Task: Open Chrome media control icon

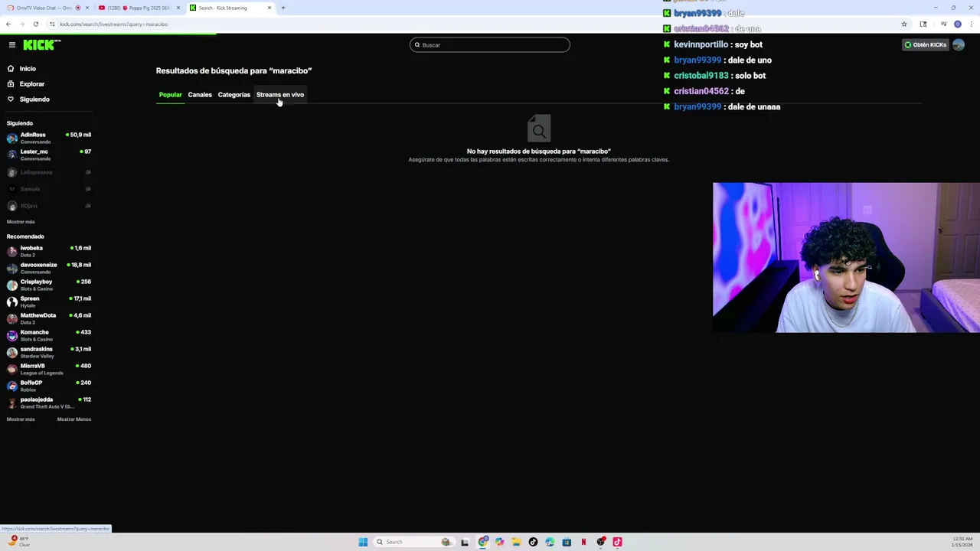Action: [x=944, y=24]
